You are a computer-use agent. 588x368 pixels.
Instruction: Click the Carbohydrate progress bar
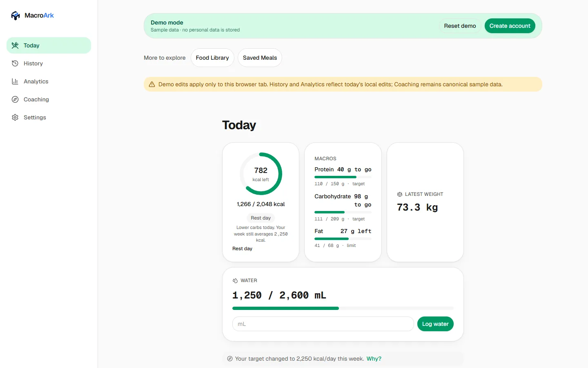(x=343, y=212)
